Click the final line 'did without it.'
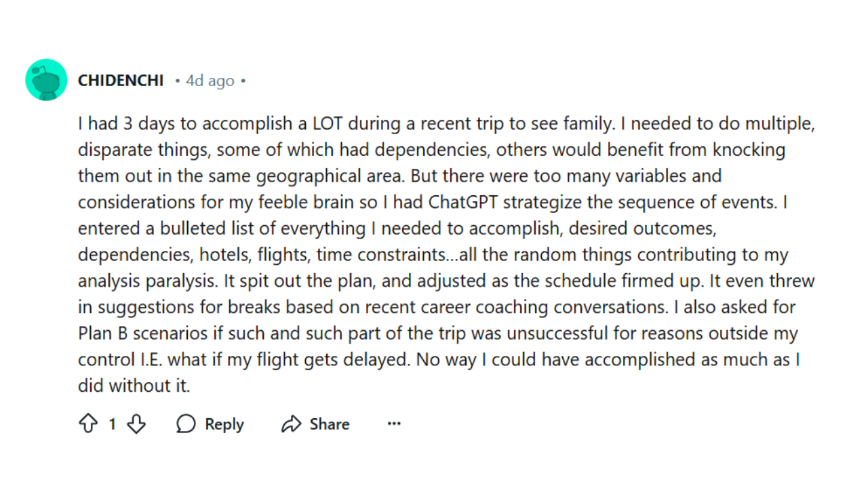Viewport: 868px width, 488px height. point(134,386)
